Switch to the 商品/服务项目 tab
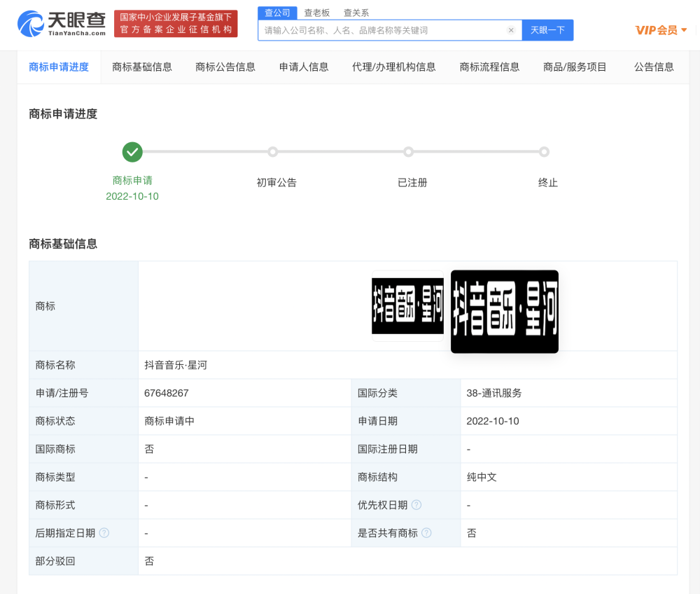Screen dimensions: 700x594 [575, 67]
